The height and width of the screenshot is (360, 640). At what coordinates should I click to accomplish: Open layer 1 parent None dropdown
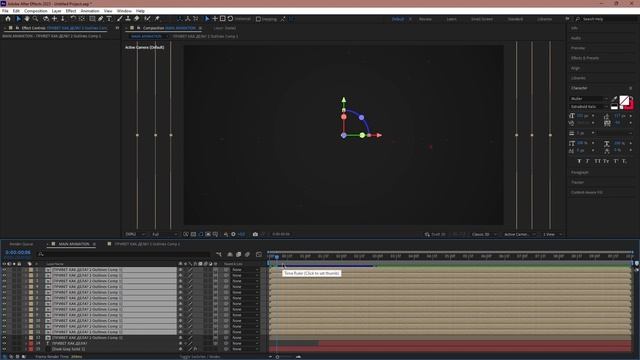click(245, 270)
